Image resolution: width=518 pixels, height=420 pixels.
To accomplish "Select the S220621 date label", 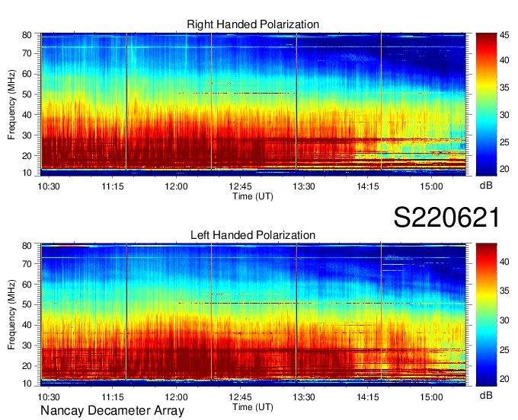I will tap(446, 218).
